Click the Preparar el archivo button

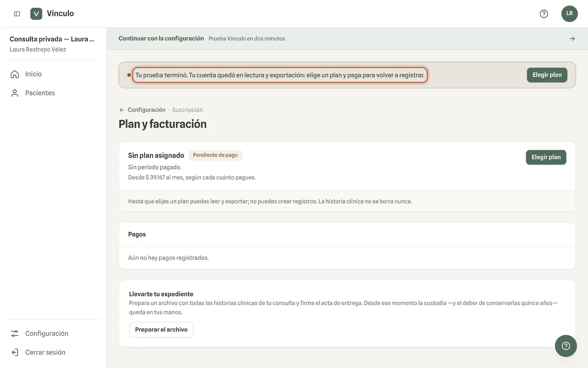[161, 330]
